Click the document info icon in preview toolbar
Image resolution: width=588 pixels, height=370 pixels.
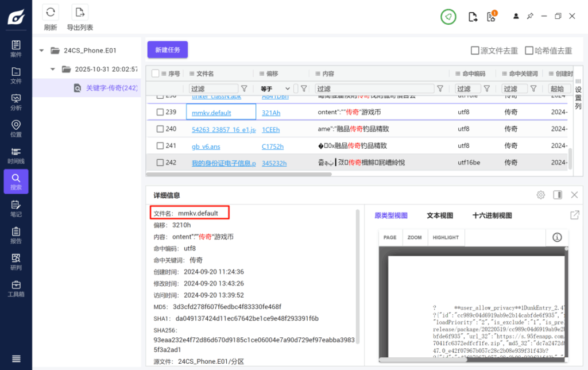click(x=556, y=237)
